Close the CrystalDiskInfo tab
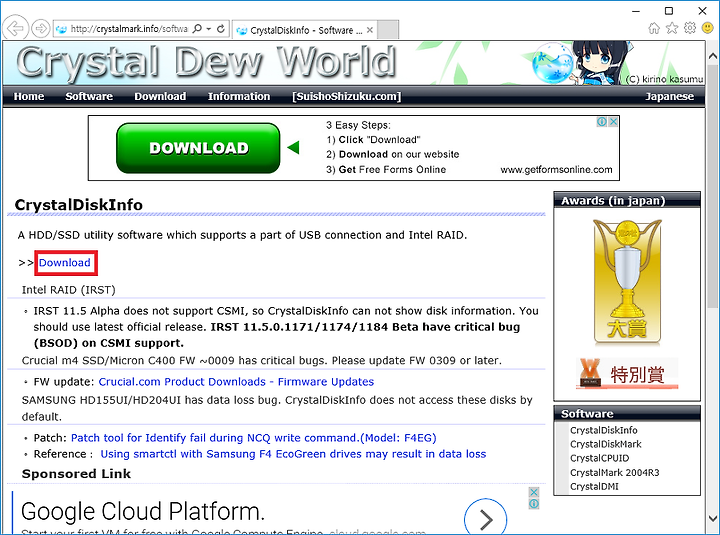 (x=370, y=30)
